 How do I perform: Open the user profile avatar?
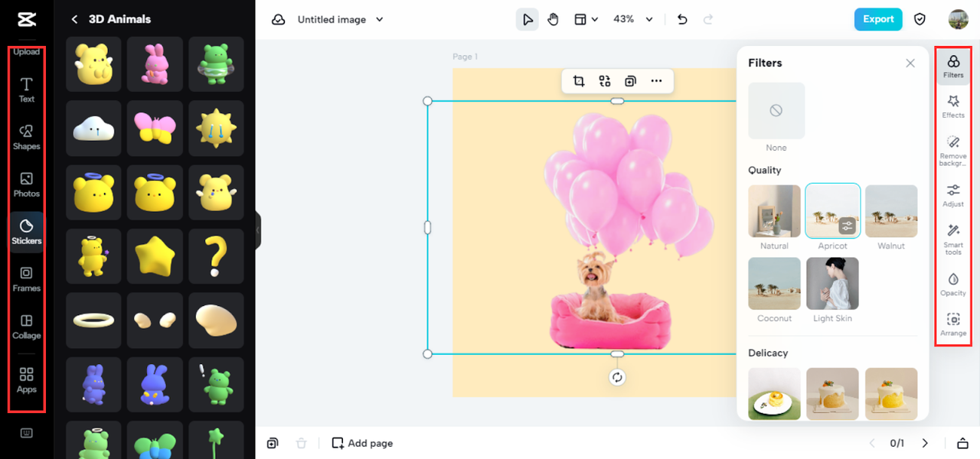click(958, 19)
